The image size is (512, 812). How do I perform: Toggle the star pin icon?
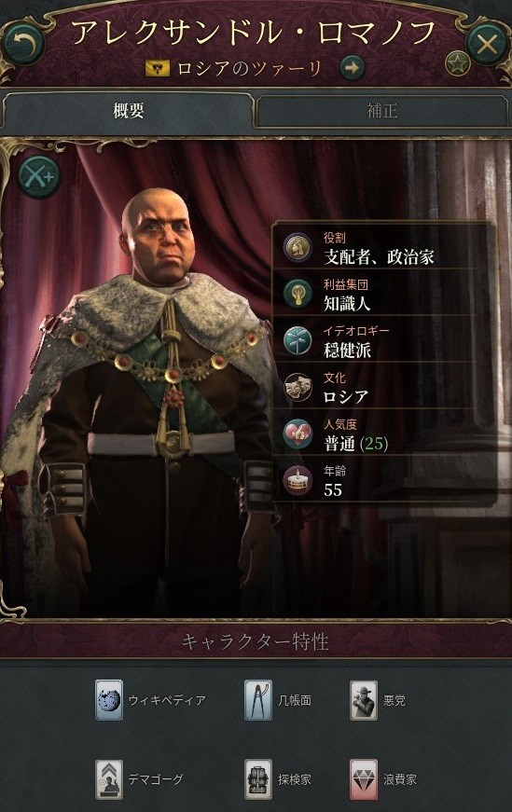458,63
